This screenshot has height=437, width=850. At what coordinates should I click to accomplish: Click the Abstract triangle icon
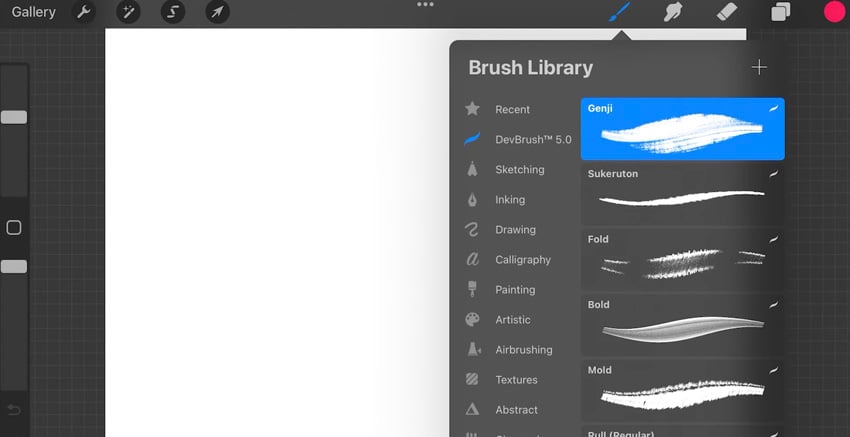(x=472, y=409)
